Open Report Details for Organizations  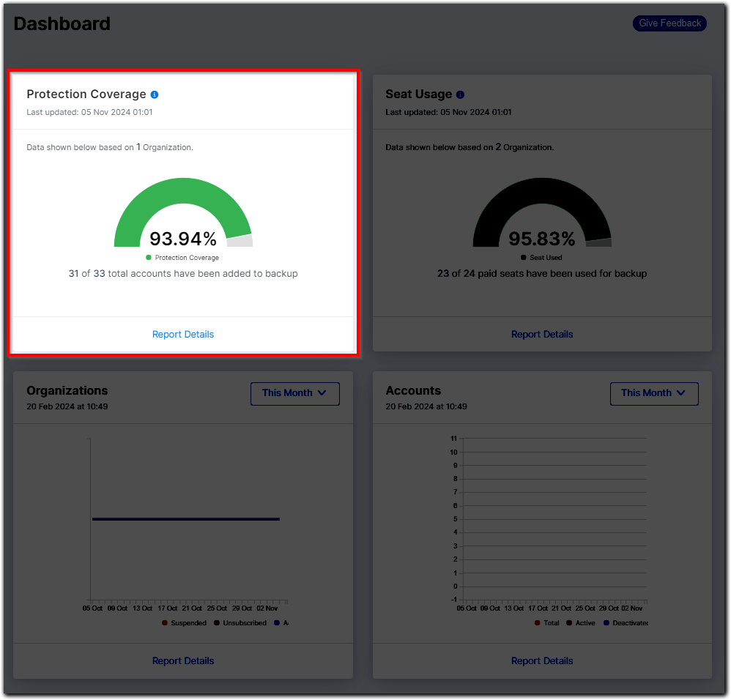182,660
